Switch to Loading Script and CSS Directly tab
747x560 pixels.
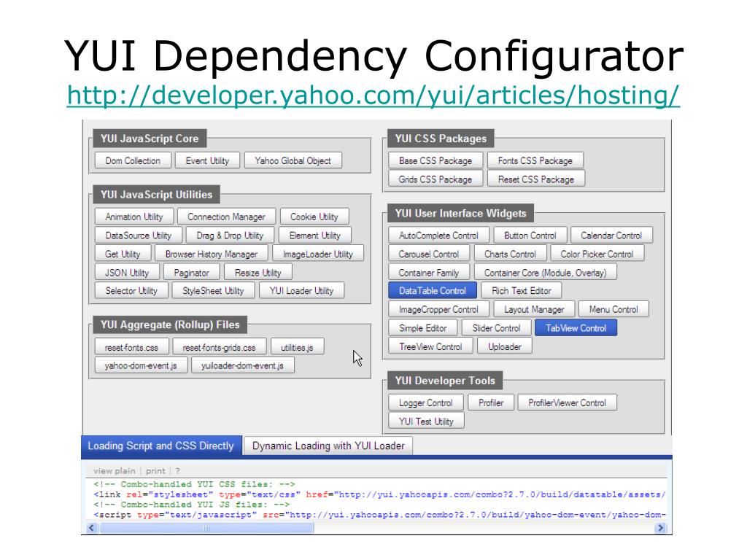click(x=161, y=446)
